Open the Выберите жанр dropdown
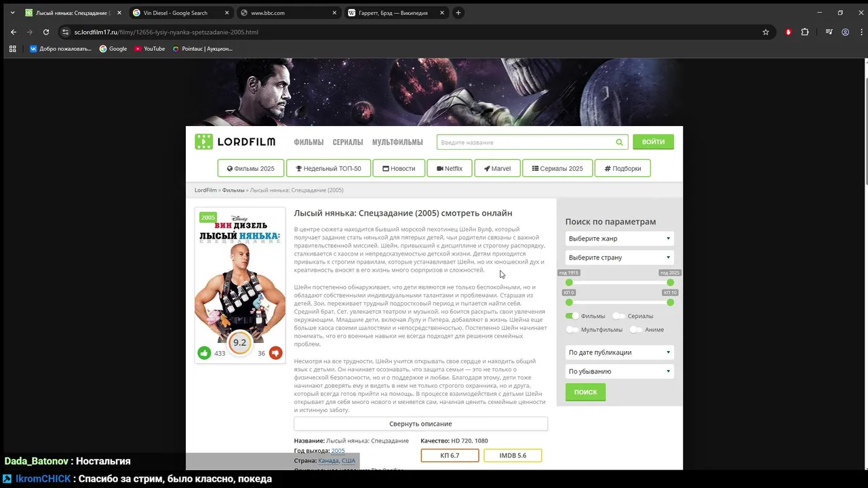The height and width of the screenshot is (488, 868). pos(619,239)
